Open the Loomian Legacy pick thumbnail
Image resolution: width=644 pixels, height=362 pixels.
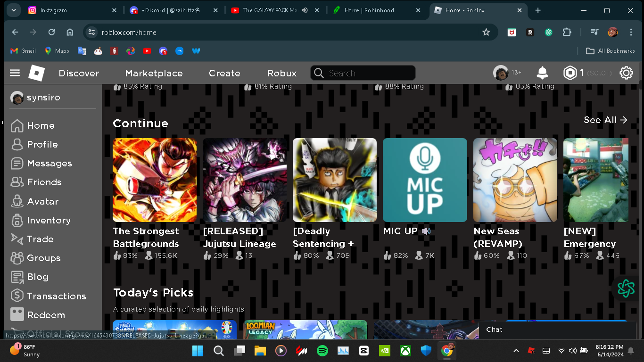[x=305, y=329]
